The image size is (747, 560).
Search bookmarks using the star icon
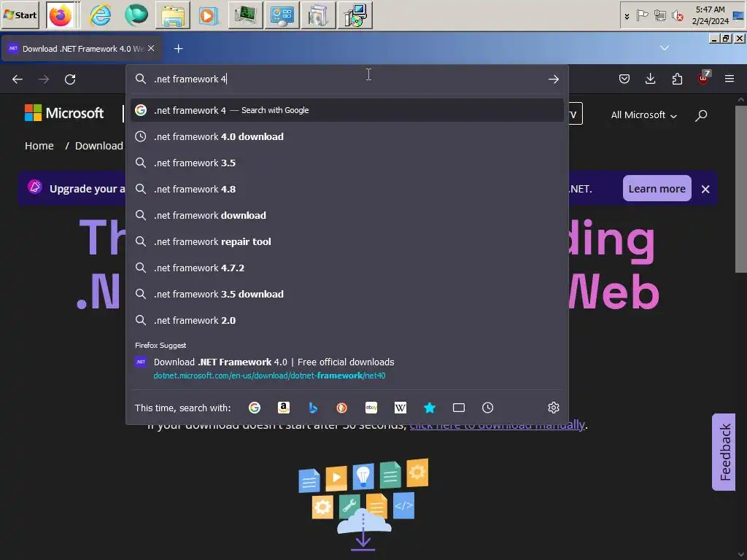click(429, 408)
